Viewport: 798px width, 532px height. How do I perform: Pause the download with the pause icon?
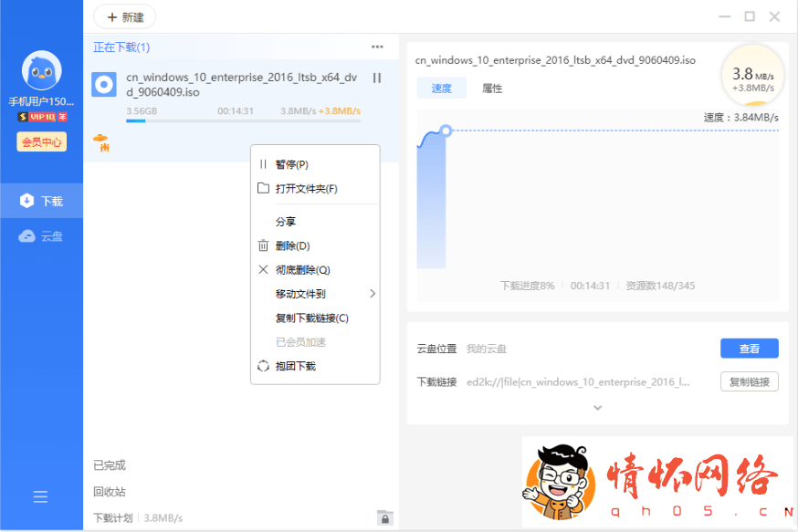point(376,78)
